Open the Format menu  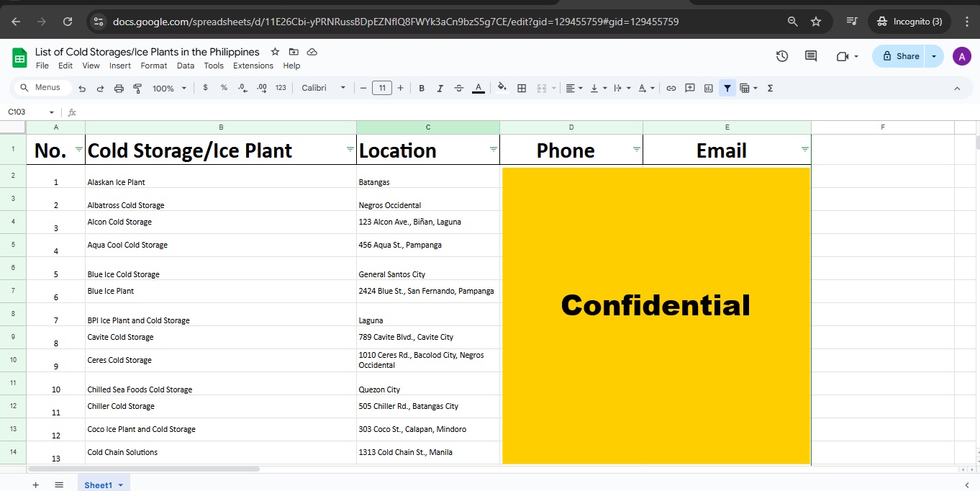[153, 66]
